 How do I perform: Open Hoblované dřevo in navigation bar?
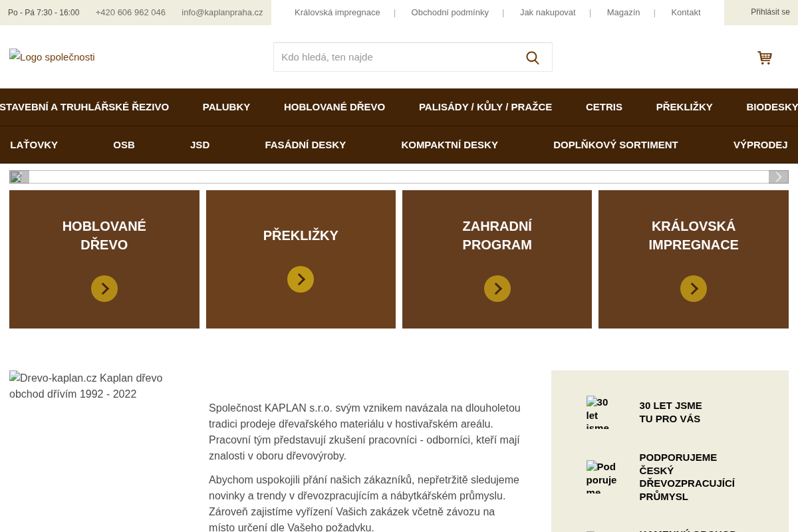334,107
